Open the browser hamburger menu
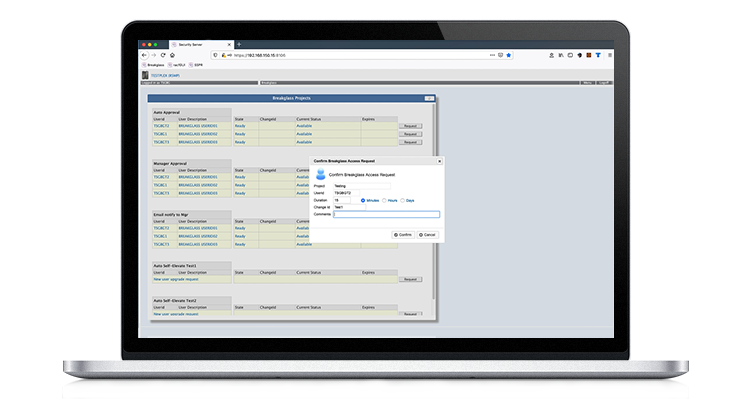This screenshot has width=750, height=400. pyautogui.click(x=611, y=55)
